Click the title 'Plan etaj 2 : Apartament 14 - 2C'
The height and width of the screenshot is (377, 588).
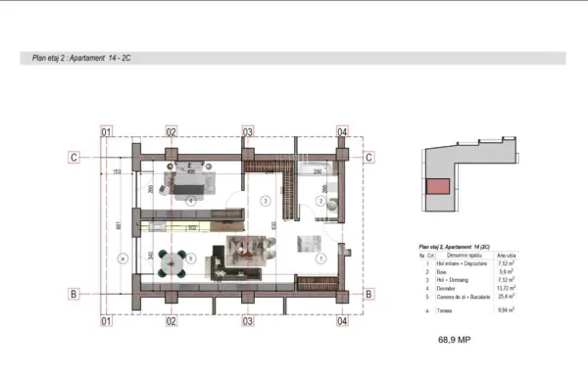[x=81, y=58]
